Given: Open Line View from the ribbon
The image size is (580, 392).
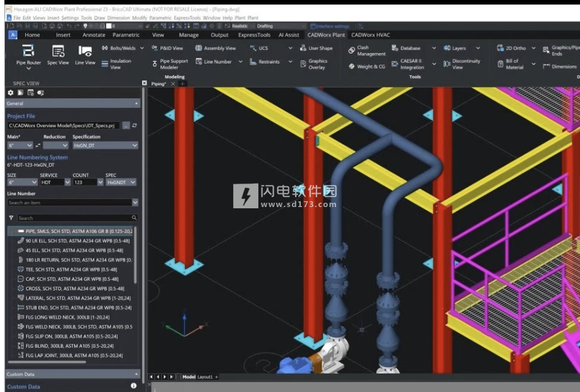Looking at the screenshot, I should (85, 55).
